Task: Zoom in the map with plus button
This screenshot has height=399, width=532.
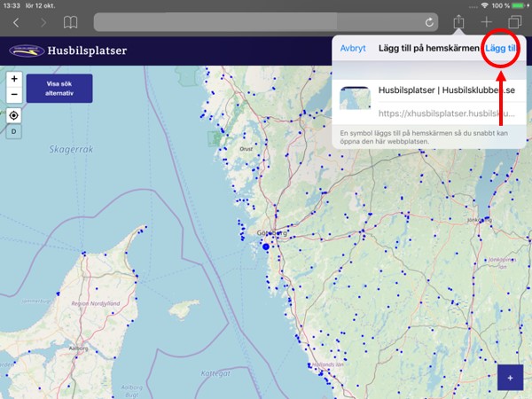Action: coord(14,79)
